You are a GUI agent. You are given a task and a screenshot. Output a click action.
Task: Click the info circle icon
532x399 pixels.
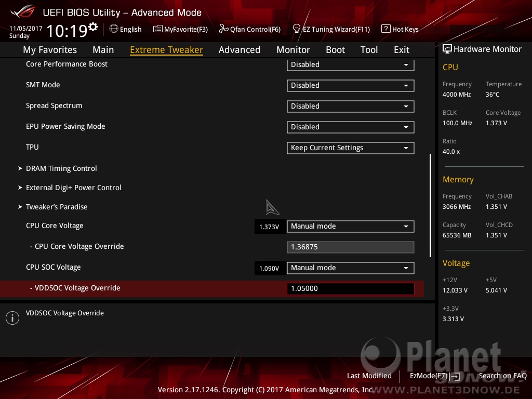(x=12, y=318)
